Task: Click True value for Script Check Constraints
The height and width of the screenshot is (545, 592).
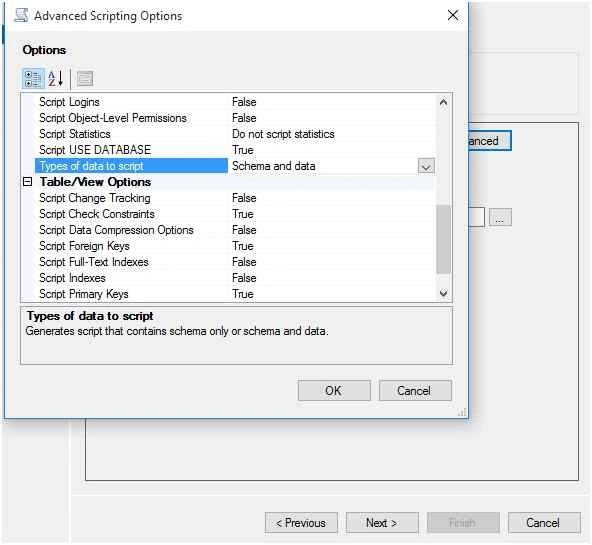Action: click(x=243, y=214)
